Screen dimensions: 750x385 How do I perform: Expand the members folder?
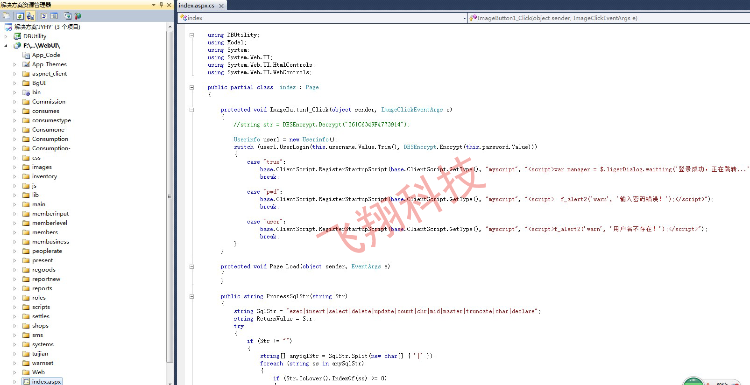15,232
